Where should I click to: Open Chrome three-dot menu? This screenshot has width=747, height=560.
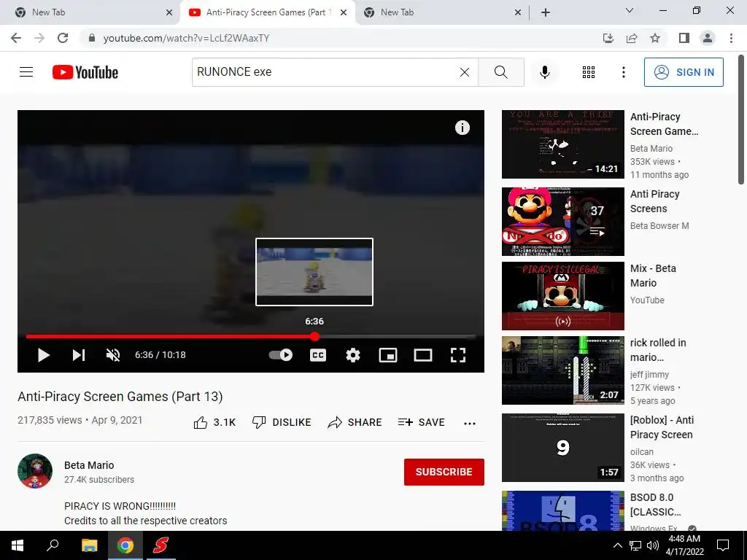pyautogui.click(x=731, y=38)
